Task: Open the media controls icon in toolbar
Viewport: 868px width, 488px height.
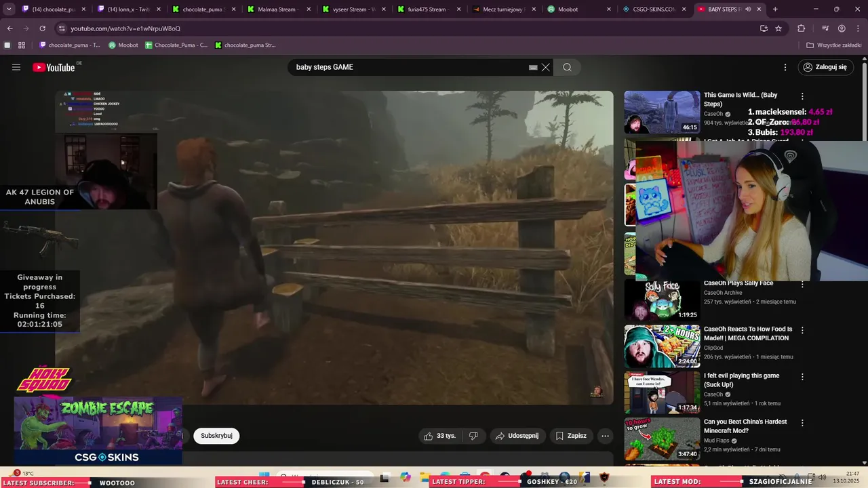Action: 825,28
